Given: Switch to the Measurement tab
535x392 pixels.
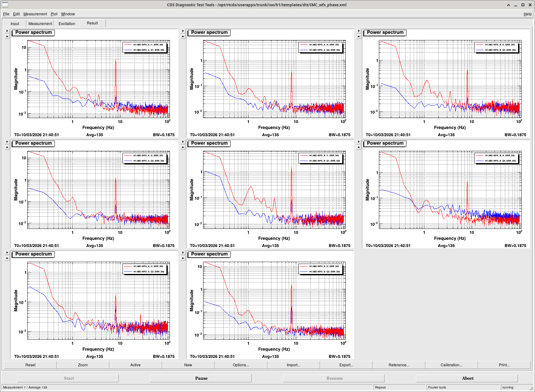Looking at the screenshot, I should click(40, 24).
